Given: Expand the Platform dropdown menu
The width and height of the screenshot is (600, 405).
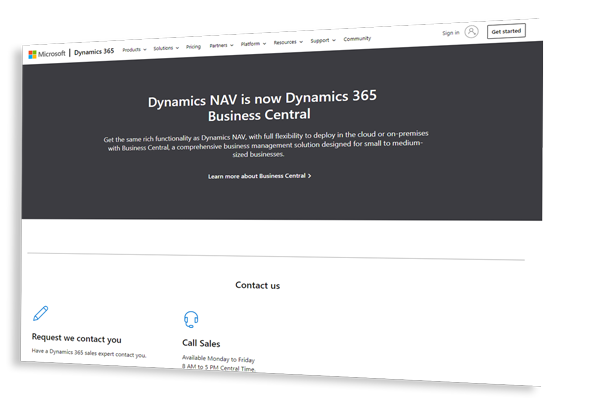Looking at the screenshot, I should (x=251, y=44).
